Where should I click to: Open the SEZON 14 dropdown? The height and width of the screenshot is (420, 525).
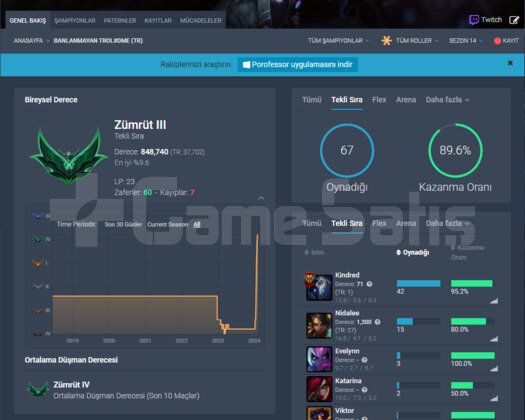pyautogui.click(x=465, y=41)
